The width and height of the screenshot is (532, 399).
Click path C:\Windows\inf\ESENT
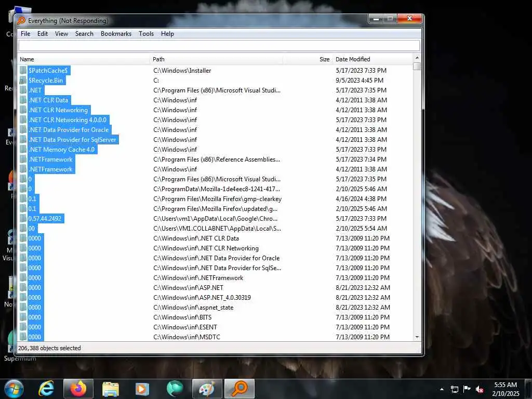[x=185, y=327]
